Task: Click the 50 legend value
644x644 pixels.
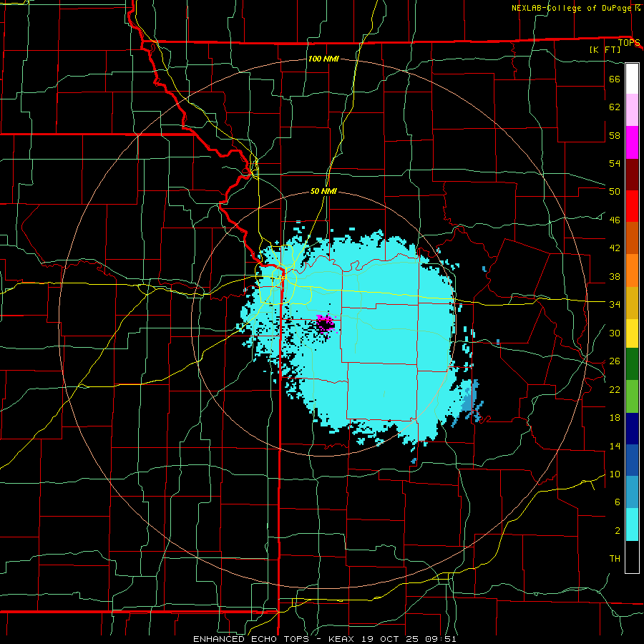Action: click(x=615, y=192)
